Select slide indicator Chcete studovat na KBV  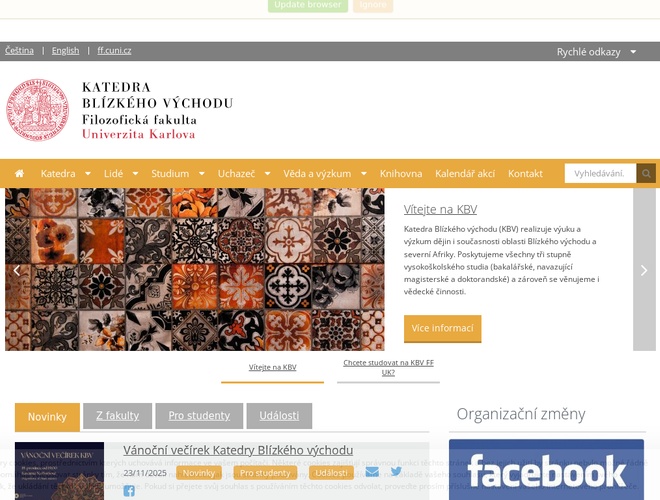pyautogui.click(x=388, y=367)
